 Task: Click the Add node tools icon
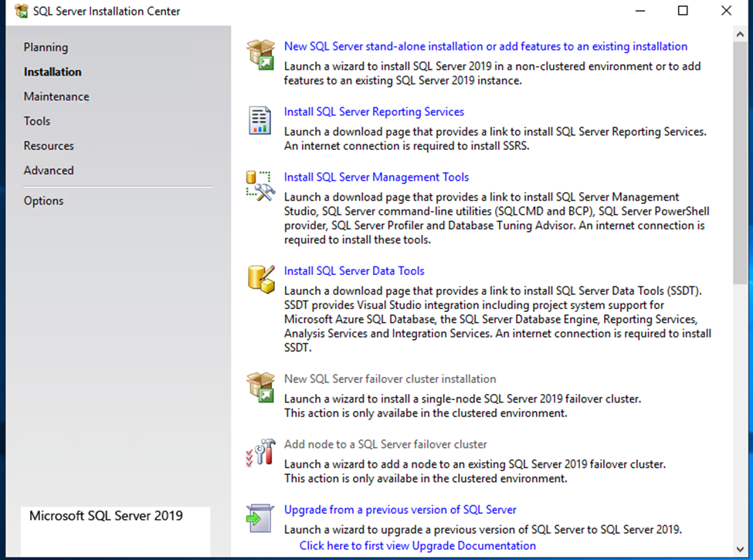tap(261, 453)
